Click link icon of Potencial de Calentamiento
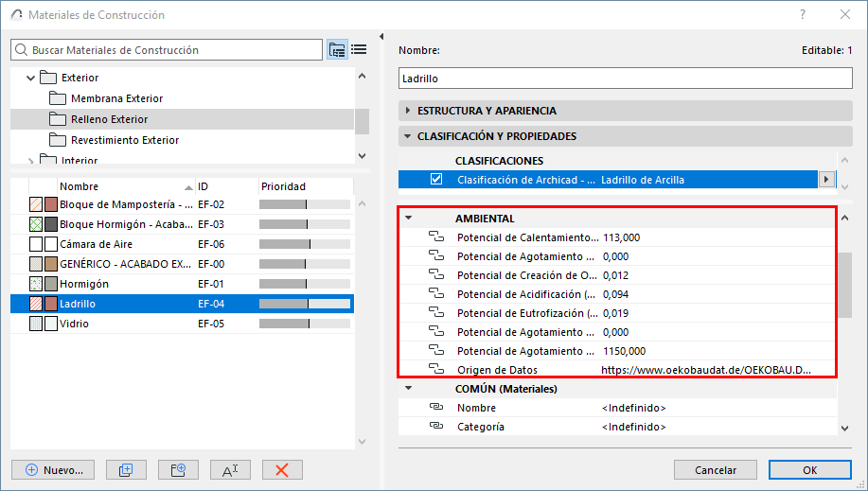Image resolution: width=868 pixels, height=491 pixels. point(436,237)
